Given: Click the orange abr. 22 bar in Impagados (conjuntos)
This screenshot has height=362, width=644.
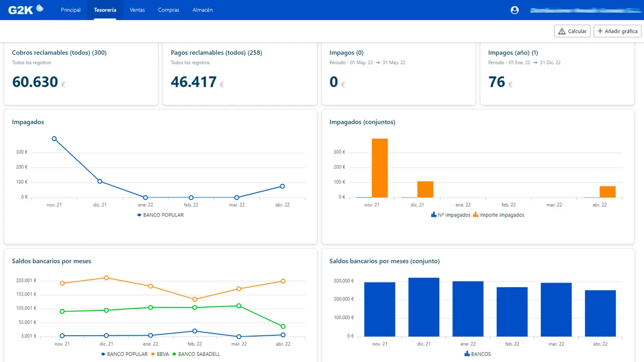Looking at the screenshot, I should 608,192.
